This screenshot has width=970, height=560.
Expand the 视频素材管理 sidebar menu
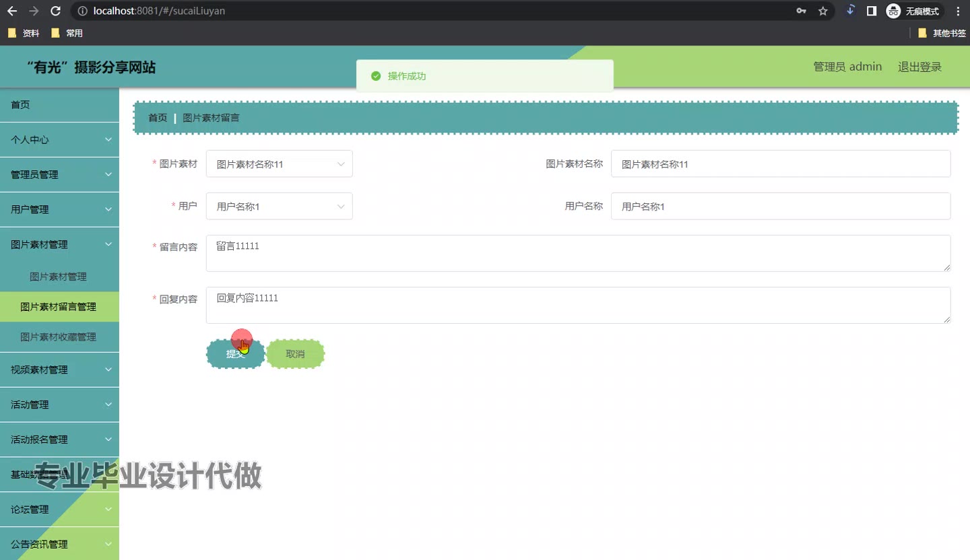pos(59,370)
